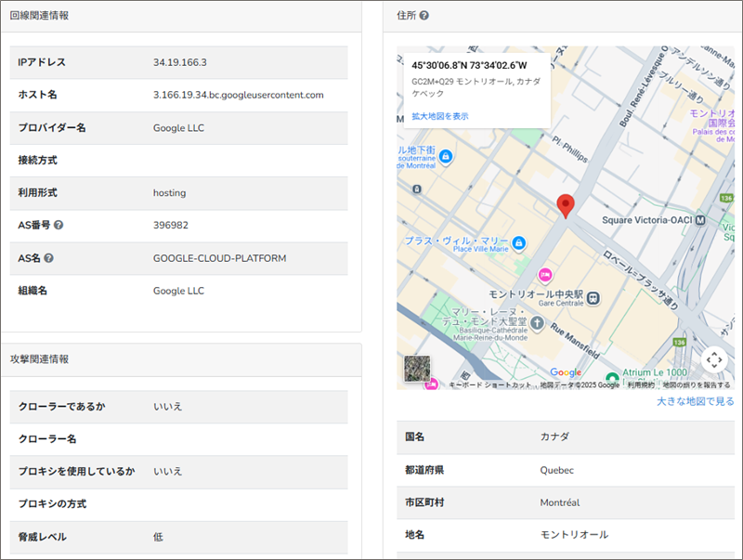Click help icon next to AS番号
This screenshot has height=560, width=743.
(x=59, y=226)
